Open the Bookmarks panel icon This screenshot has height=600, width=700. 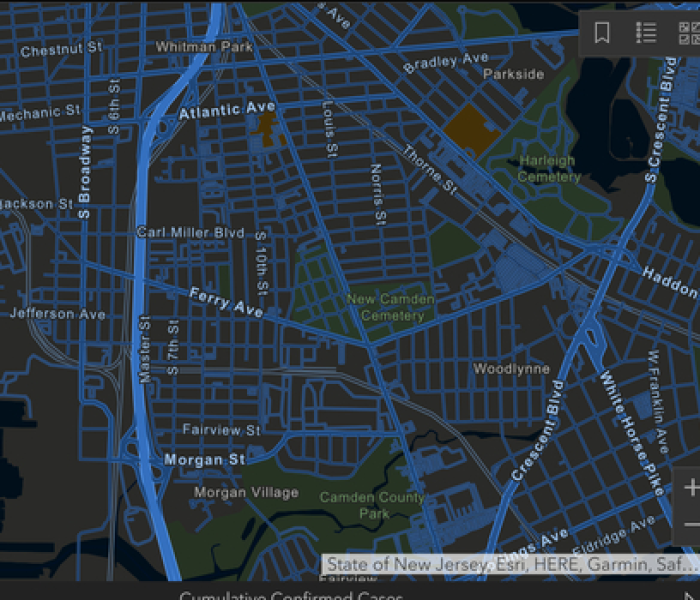(x=602, y=33)
